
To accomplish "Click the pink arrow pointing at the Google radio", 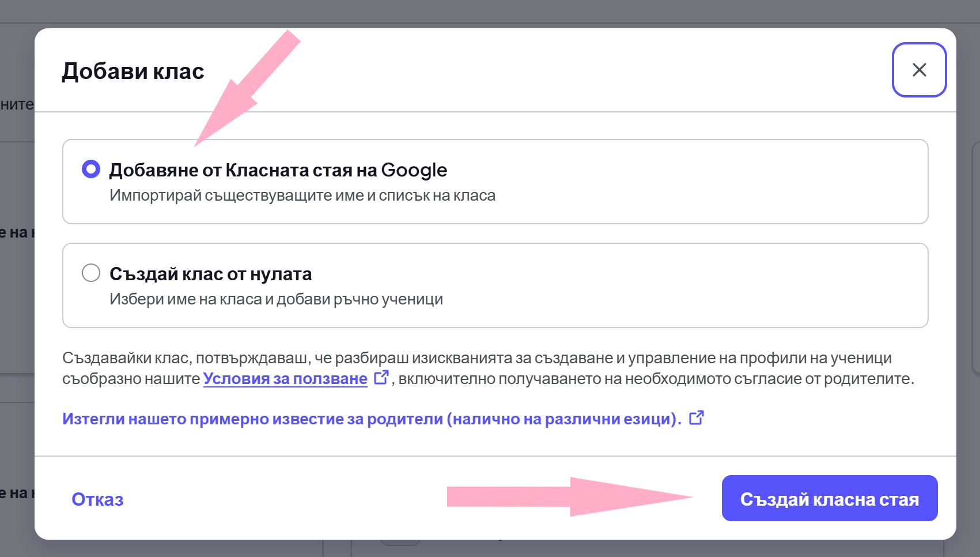I will (x=248, y=88).
